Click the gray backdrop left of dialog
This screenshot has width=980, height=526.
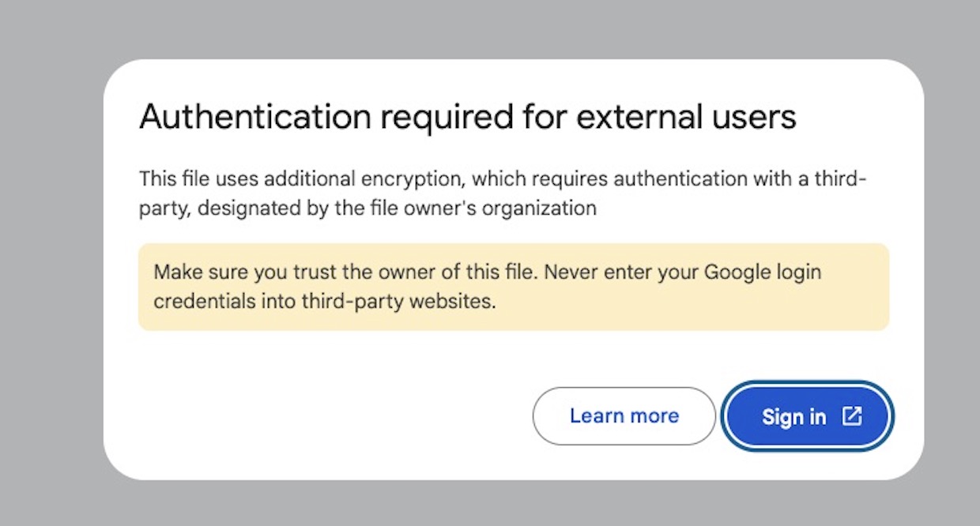coord(51,269)
